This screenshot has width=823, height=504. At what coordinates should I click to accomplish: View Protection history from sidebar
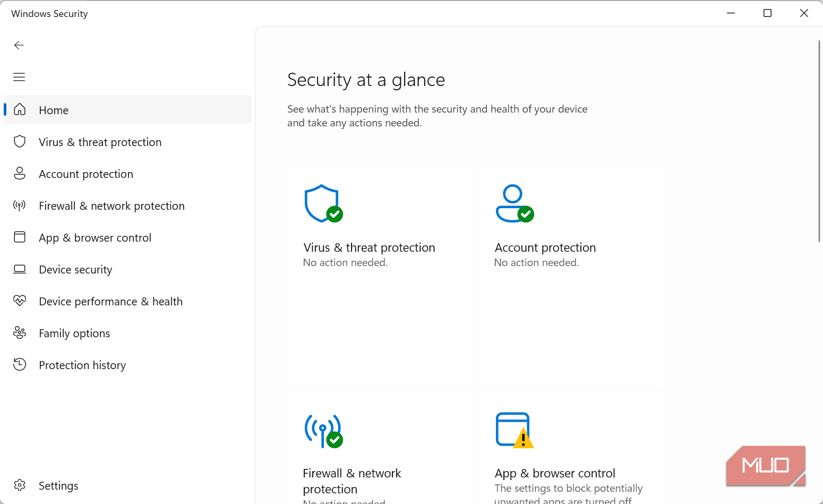(127, 365)
